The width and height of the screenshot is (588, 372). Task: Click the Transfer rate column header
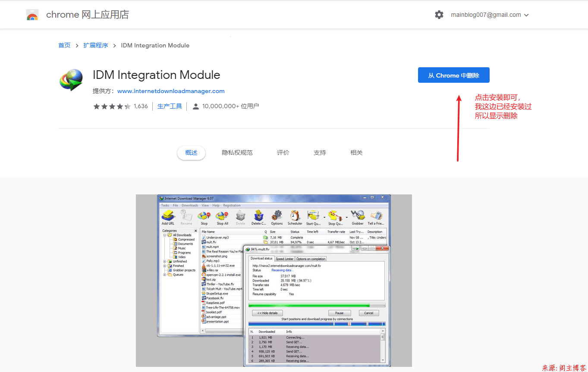point(337,232)
